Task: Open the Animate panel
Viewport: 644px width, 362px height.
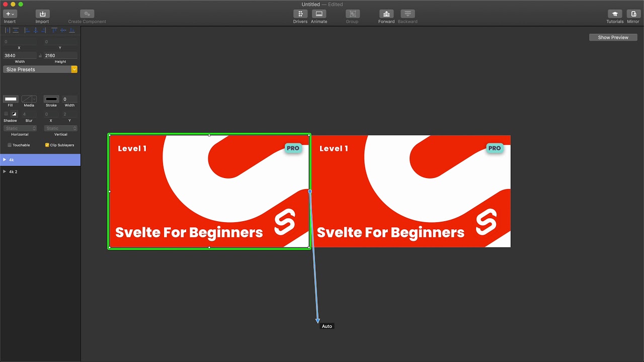Action: 319,14
